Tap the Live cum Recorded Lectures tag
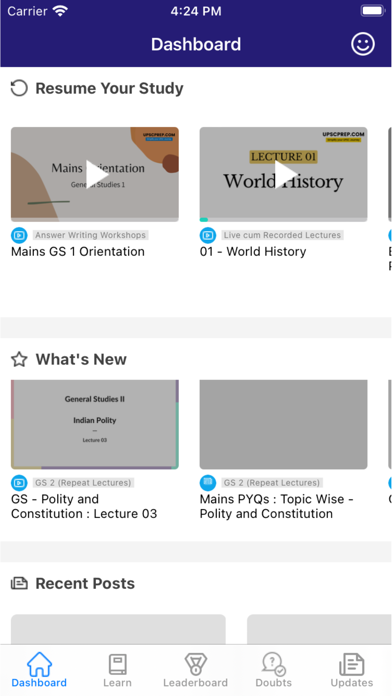 coord(282,235)
